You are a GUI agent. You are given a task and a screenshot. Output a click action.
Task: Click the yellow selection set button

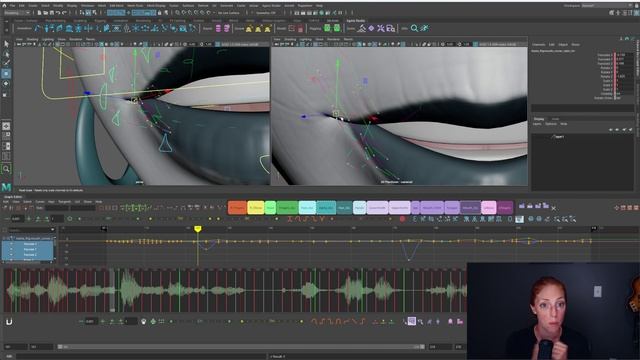coord(256,208)
